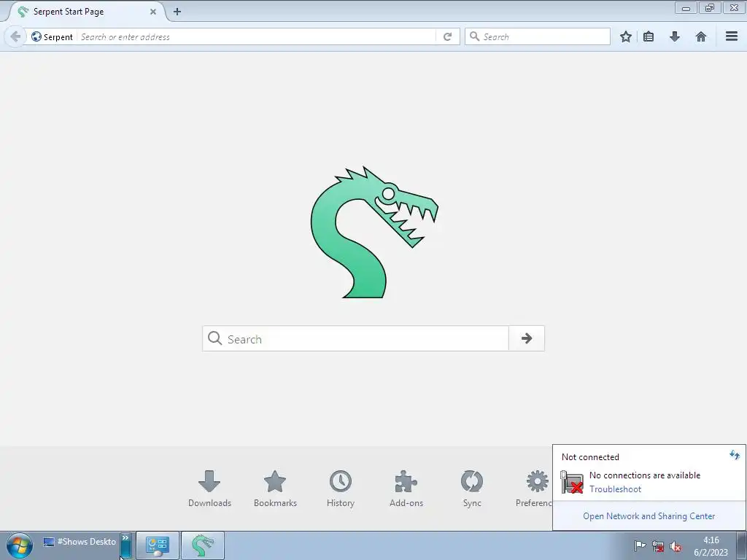The image size is (747, 560).
Task: Open Downloads from start page shortcuts
Action: pos(209,489)
